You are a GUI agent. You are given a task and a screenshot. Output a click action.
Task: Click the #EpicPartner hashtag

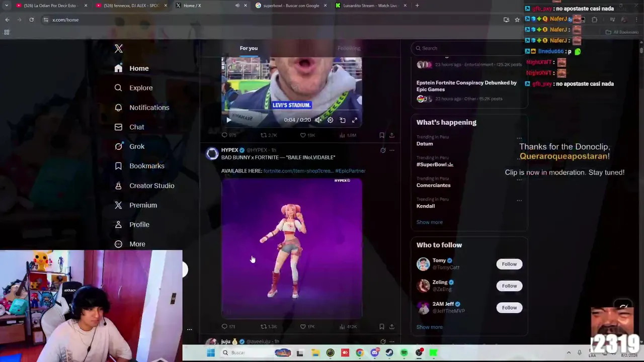[350, 171]
